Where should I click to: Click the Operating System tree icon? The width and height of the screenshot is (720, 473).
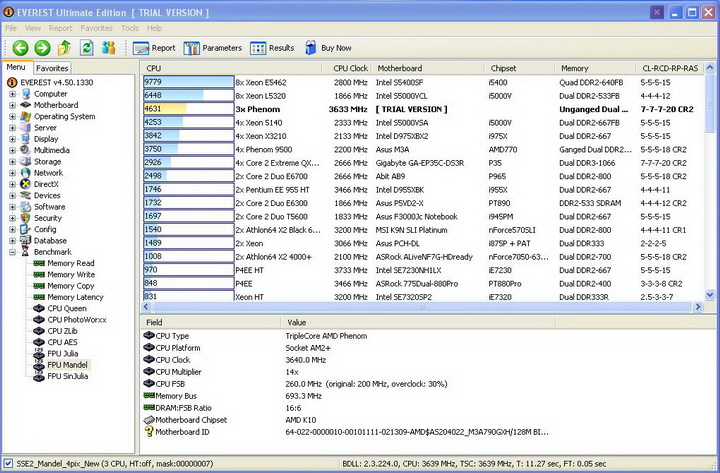26,116
